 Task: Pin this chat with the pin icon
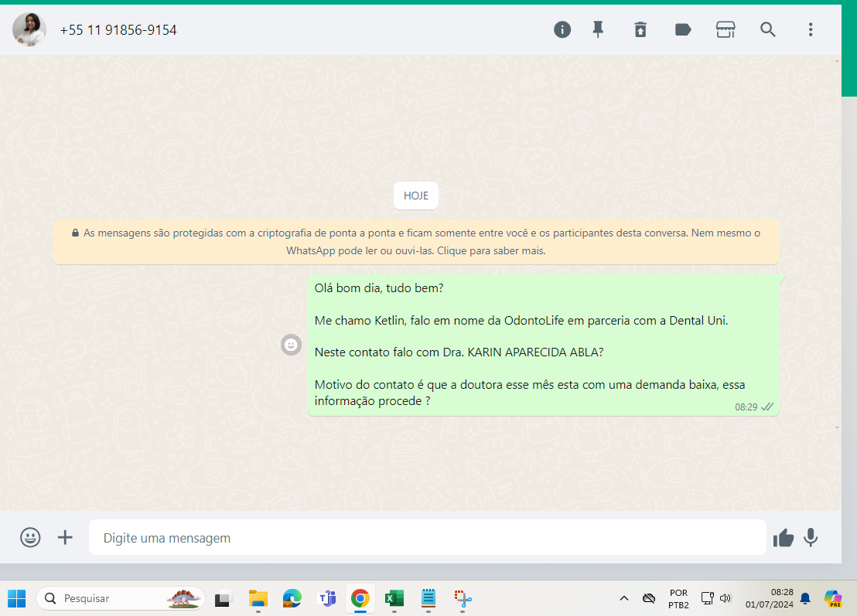(x=598, y=30)
